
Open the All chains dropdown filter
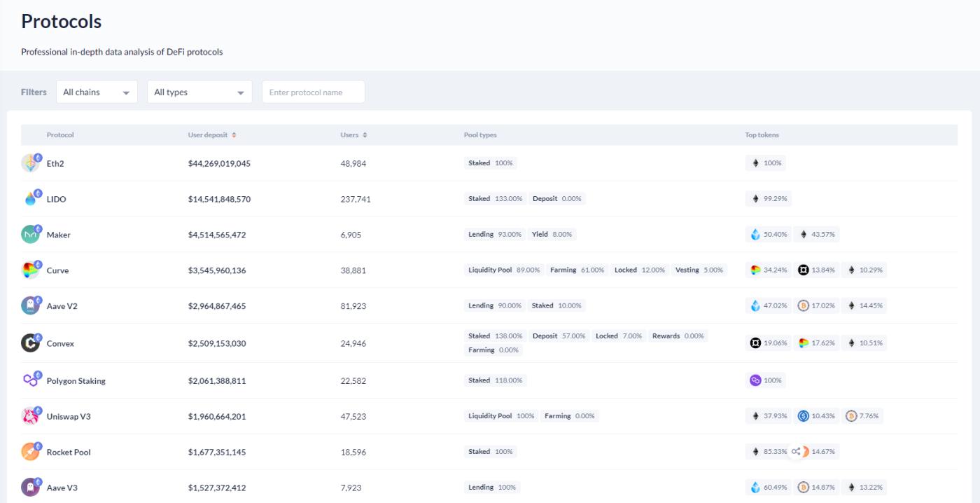point(97,92)
